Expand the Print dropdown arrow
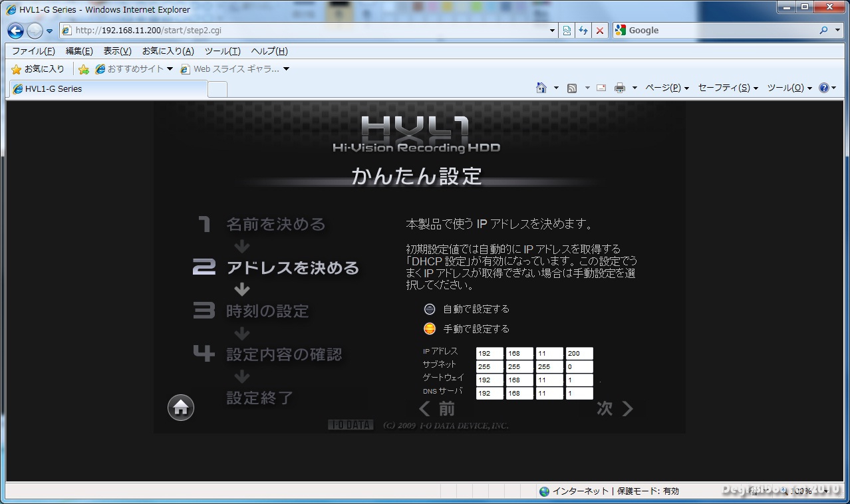Image resolution: width=850 pixels, height=504 pixels. [635, 88]
